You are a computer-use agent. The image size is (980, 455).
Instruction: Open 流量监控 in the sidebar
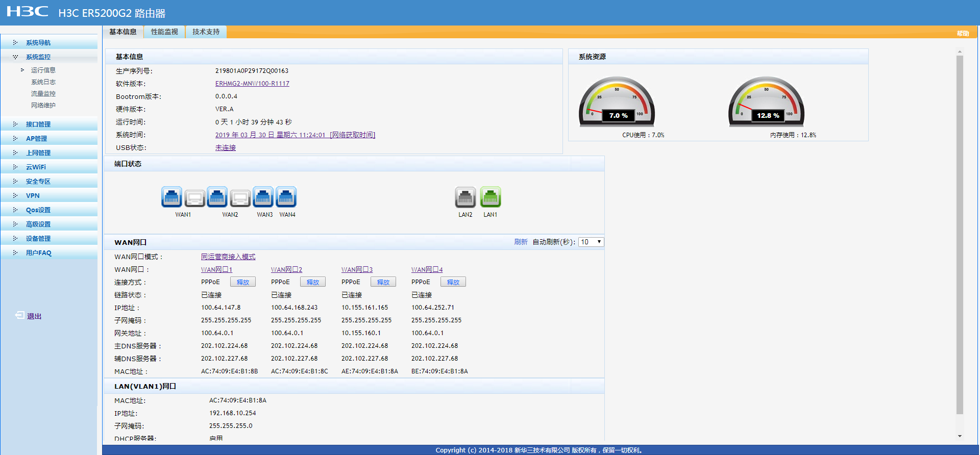[x=43, y=93]
